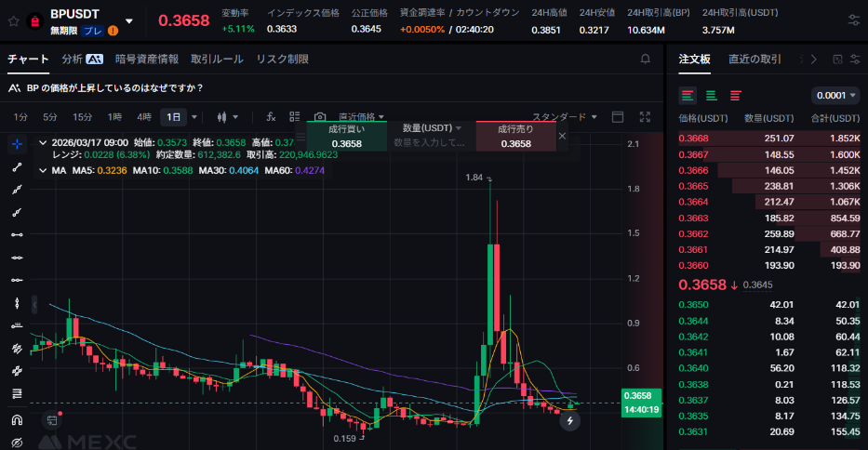Image resolution: width=868 pixels, height=450 pixels.
Task: Click the lightning quick-order icon on chart
Action: coord(570,420)
